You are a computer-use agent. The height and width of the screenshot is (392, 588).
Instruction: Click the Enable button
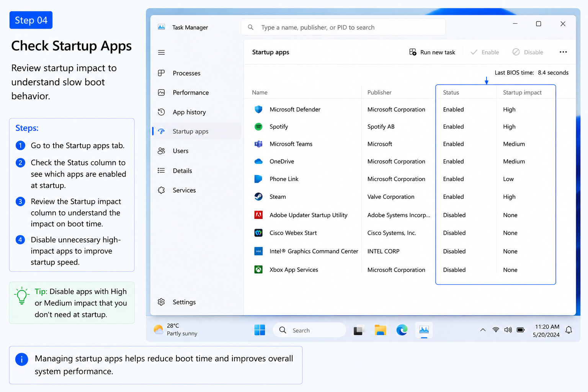click(x=485, y=52)
